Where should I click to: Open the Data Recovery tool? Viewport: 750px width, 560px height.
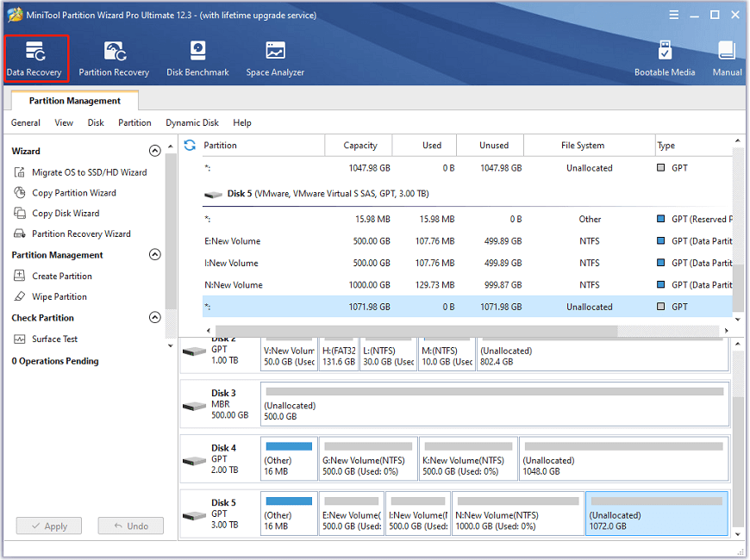click(35, 59)
